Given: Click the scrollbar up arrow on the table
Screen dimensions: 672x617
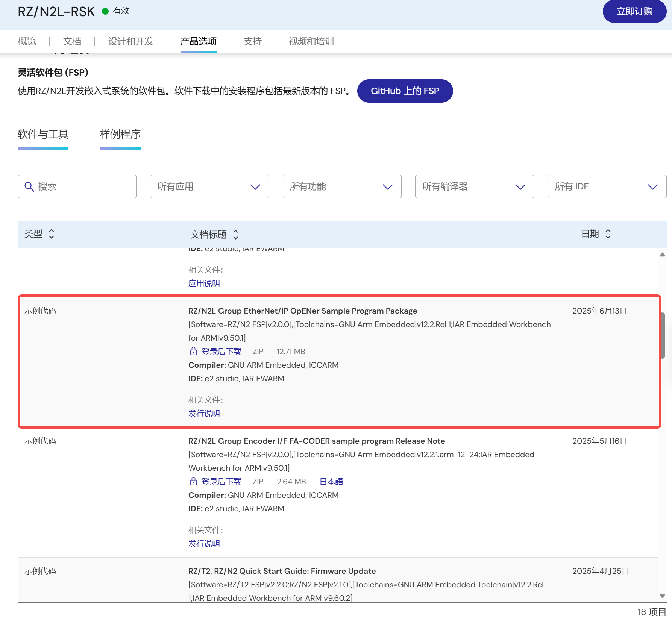Looking at the screenshot, I should (x=662, y=254).
